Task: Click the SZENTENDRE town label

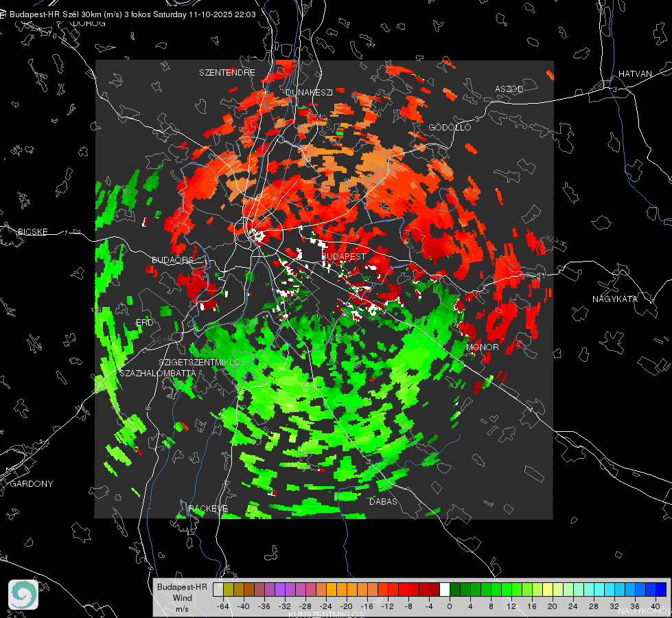Action: [227, 73]
